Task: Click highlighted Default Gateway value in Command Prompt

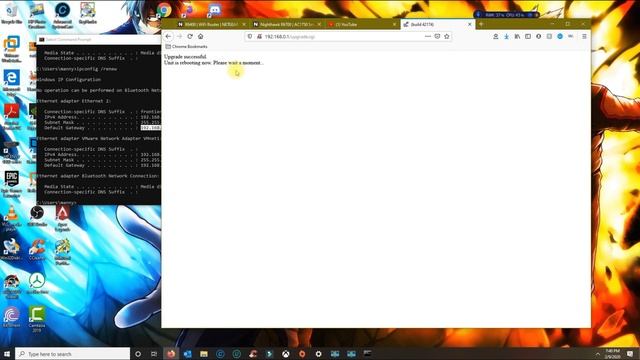Action: [151, 128]
